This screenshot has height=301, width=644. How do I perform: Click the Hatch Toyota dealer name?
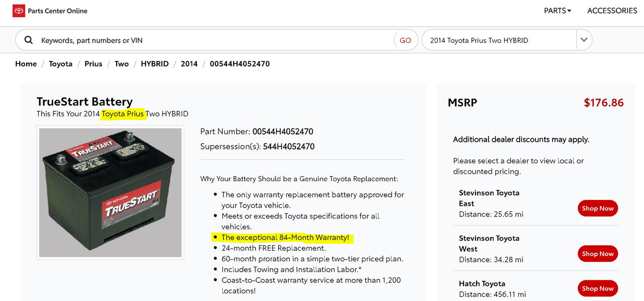coord(482,284)
